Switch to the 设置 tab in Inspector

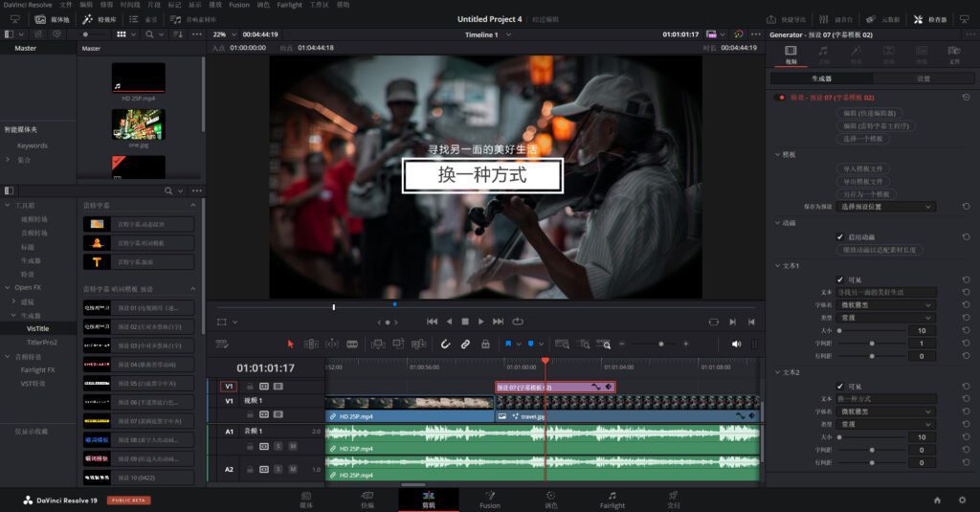click(x=923, y=78)
